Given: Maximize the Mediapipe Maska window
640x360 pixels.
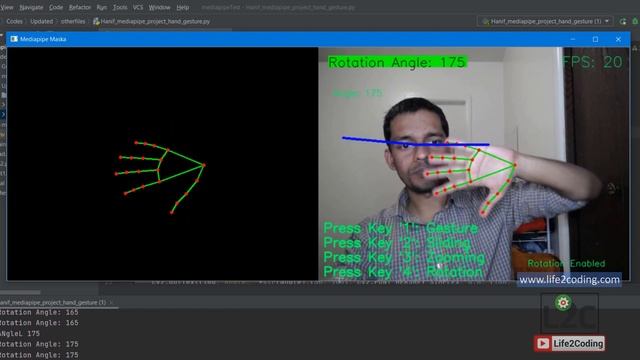Looking at the screenshot, I should click(x=596, y=39).
